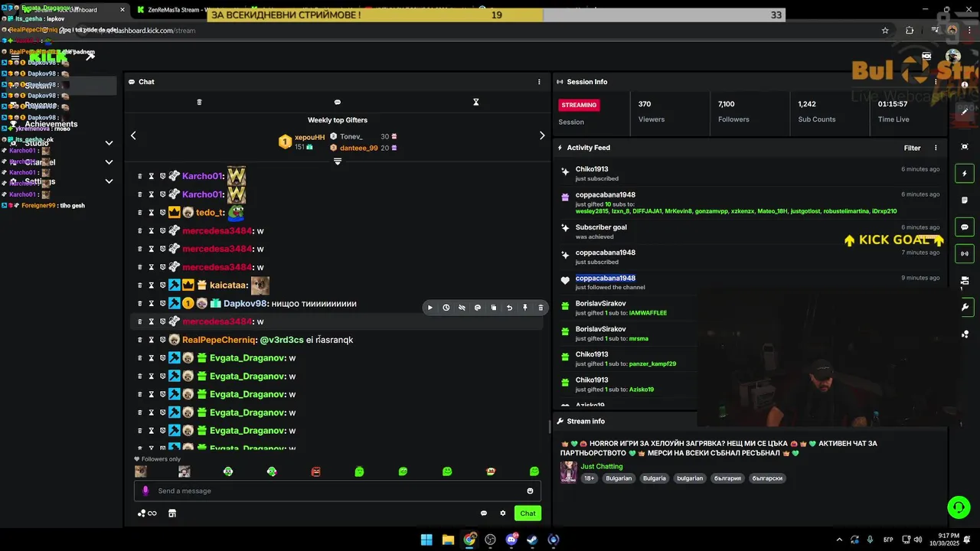The image size is (980, 551).
Task: Expand Settings section in left sidebar
Action: click(x=109, y=181)
